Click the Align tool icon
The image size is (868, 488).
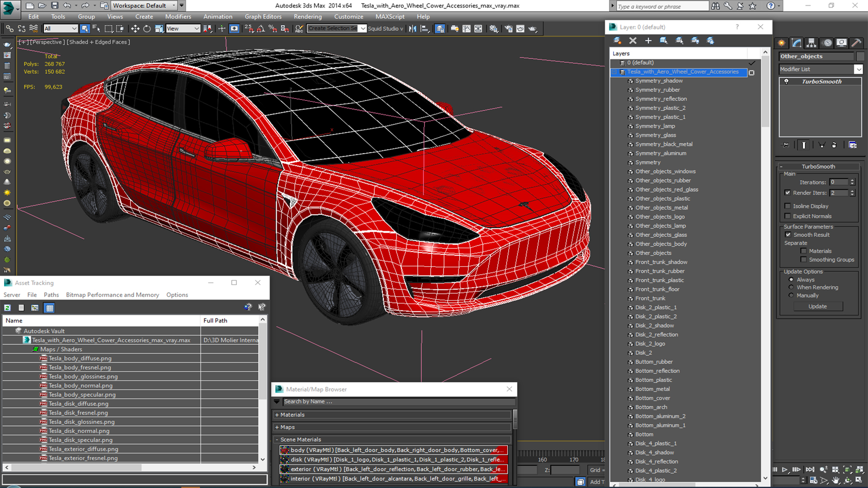[x=425, y=28]
